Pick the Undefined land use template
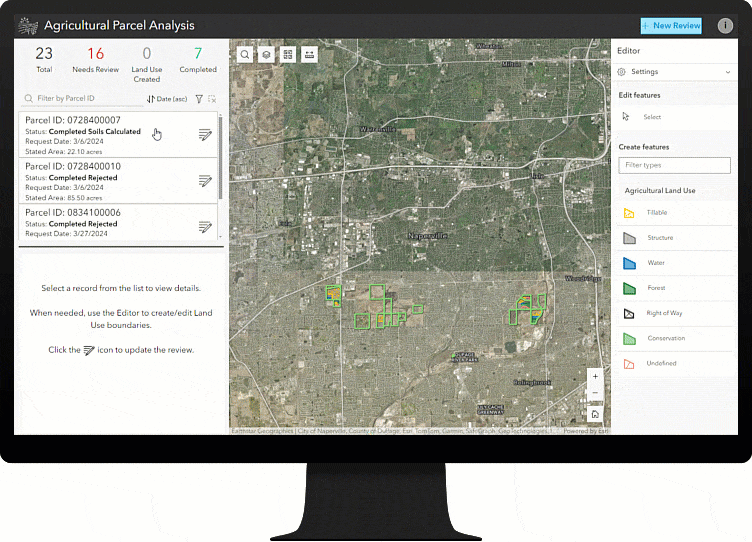 point(674,364)
